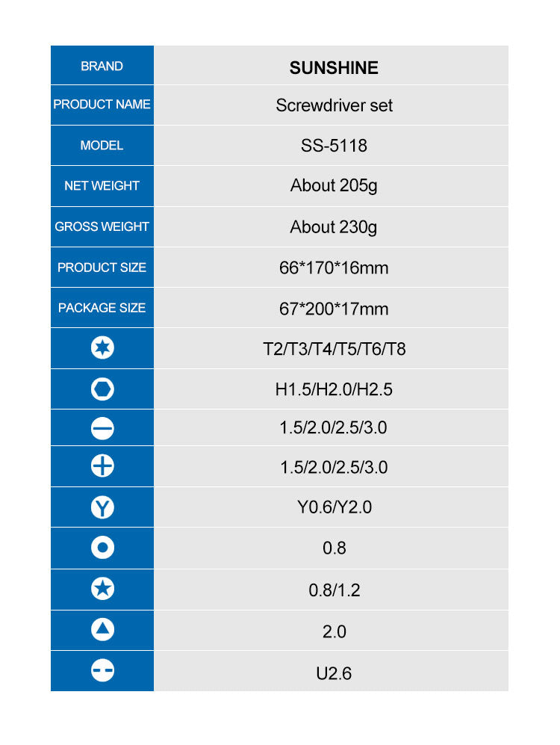Click the H1.5/H2.0/H2.5 sizes text
Viewport: 560px width, 745px height.
coord(334,389)
